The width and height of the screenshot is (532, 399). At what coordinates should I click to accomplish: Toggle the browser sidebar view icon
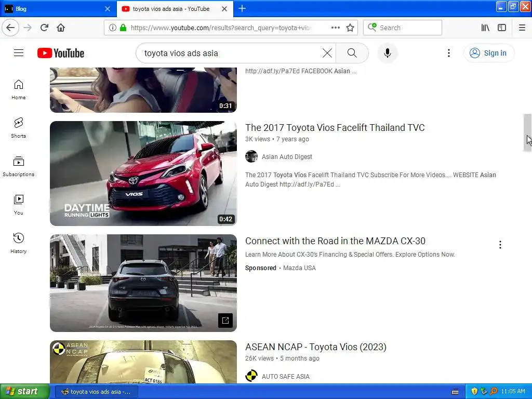tap(502, 28)
